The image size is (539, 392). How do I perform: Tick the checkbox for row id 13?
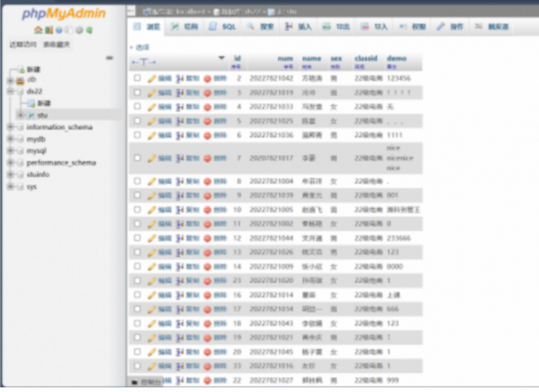137,252
